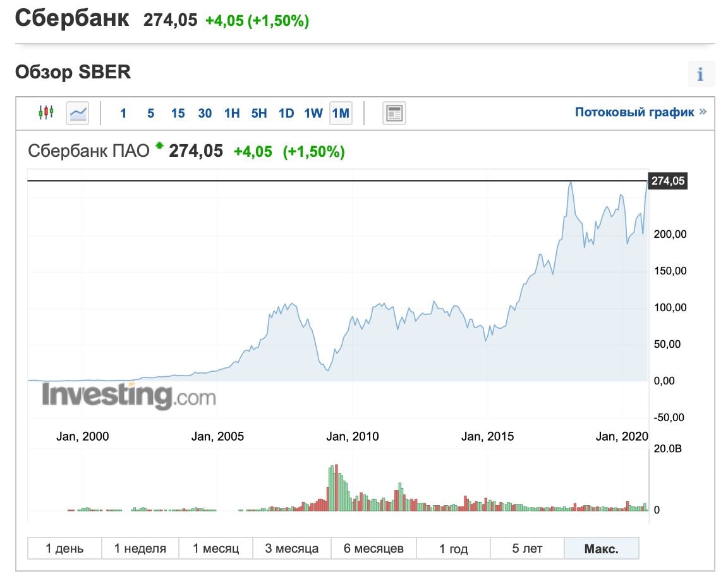Click the Jan, 2020 axis label
The height and width of the screenshot is (583, 728).
622,436
